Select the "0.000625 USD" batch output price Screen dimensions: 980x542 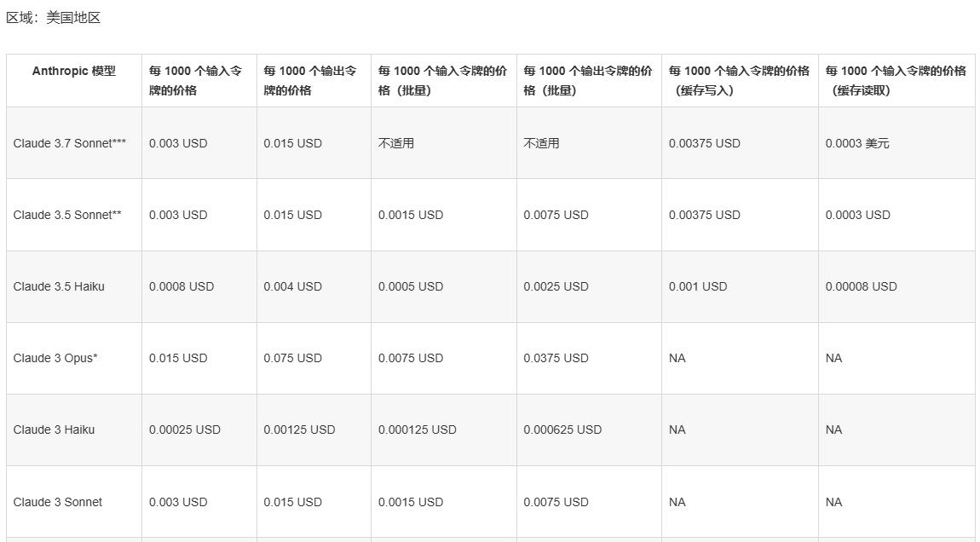click(562, 430)
